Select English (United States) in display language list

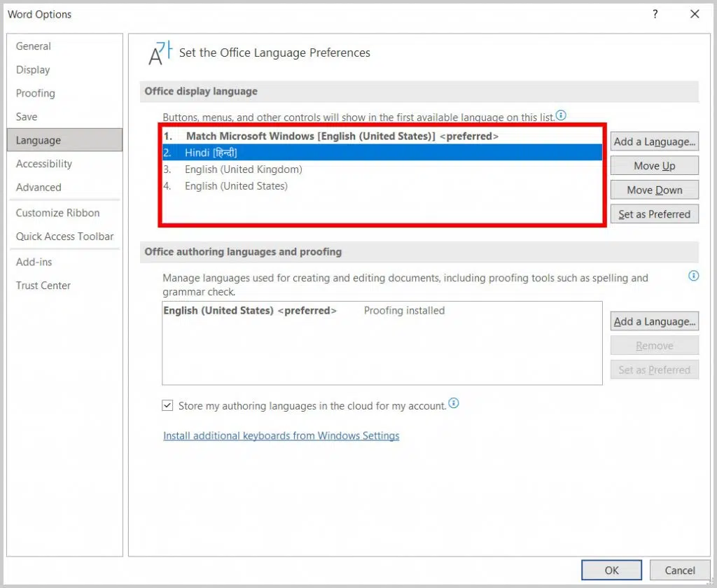point(382,186)
